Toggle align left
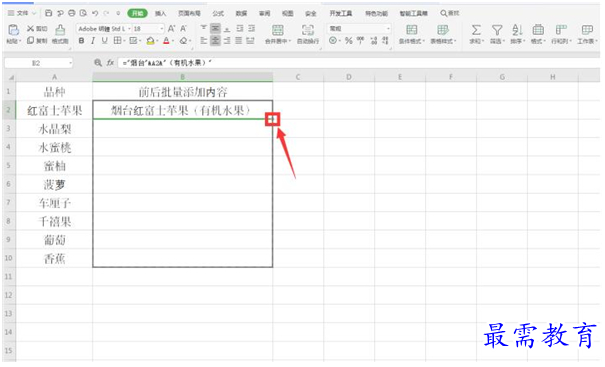Viewport: 605px width, 367px height. click(x=204, y=41)
